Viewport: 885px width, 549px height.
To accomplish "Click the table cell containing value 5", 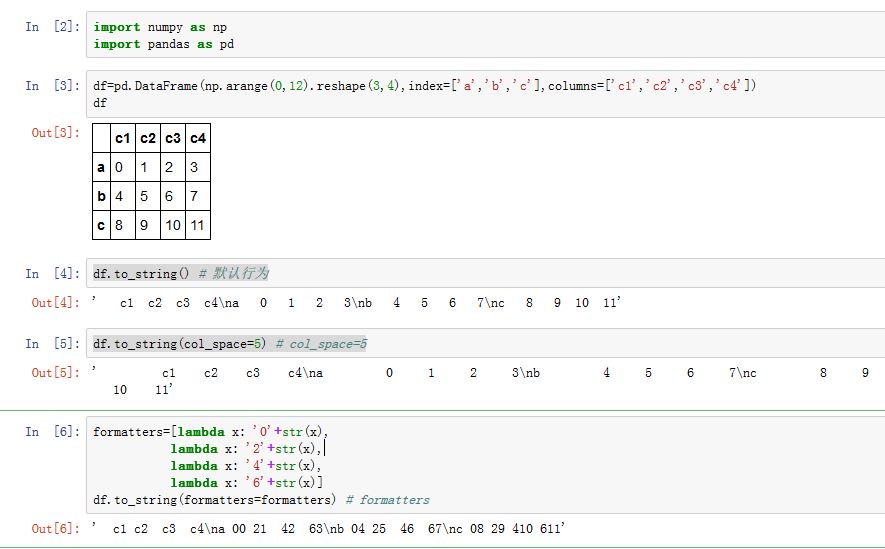I will 146,197.
